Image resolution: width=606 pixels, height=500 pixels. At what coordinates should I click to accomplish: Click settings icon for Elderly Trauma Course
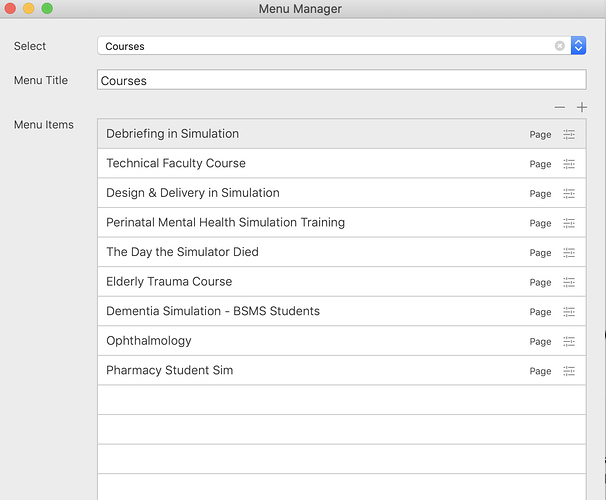coord(569,282)
